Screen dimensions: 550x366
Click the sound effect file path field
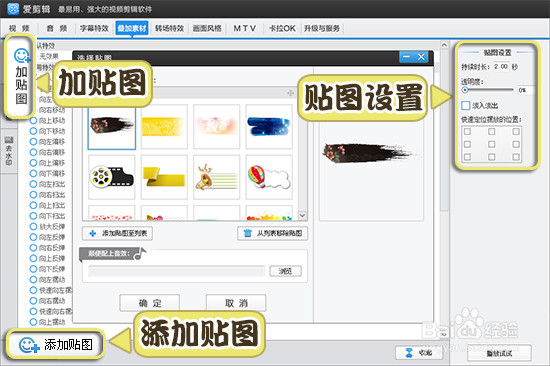coord(176,271)
